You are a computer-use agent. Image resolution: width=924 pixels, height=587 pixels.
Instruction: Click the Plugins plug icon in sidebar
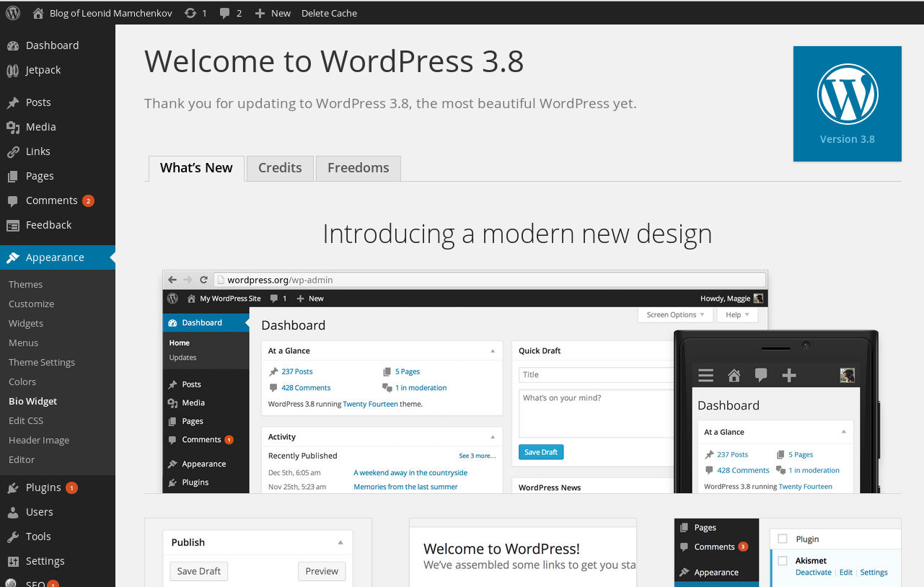(13, 487)
